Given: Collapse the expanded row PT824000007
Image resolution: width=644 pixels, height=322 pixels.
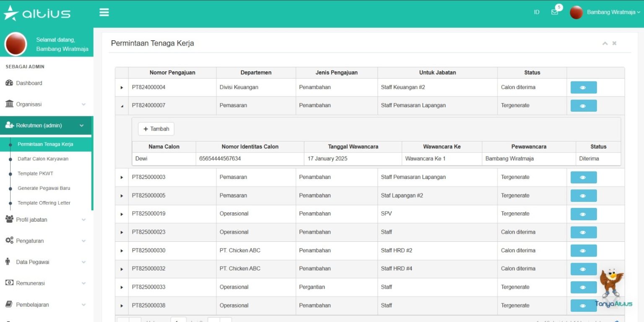Looking at the screenshot, I should coord(122,106).
